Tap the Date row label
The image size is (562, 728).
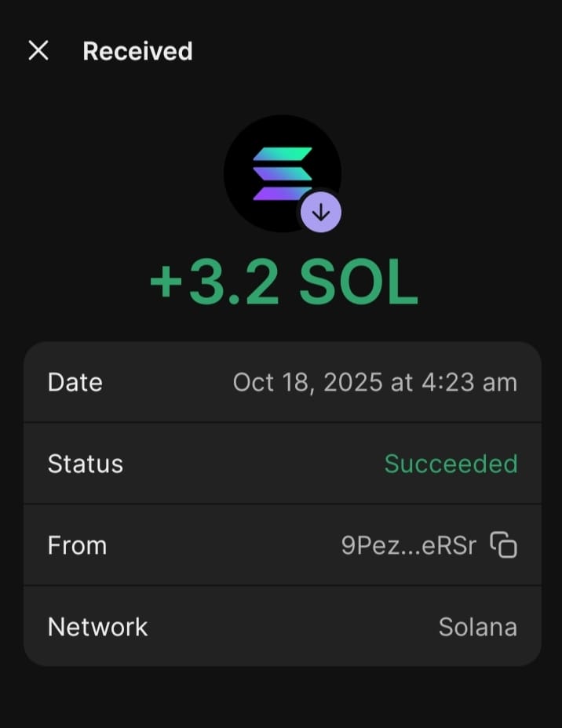click(75, 382)
